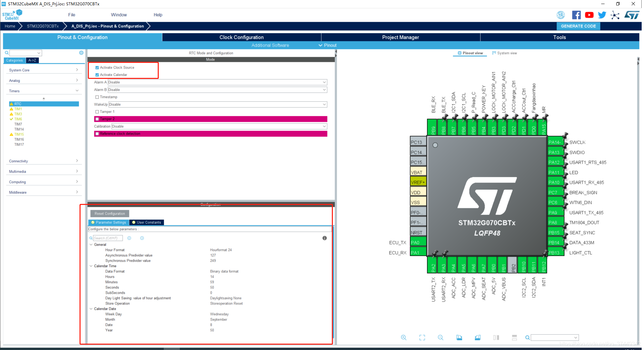
Task: Open the File menu
Action: [x=72, y=15]
